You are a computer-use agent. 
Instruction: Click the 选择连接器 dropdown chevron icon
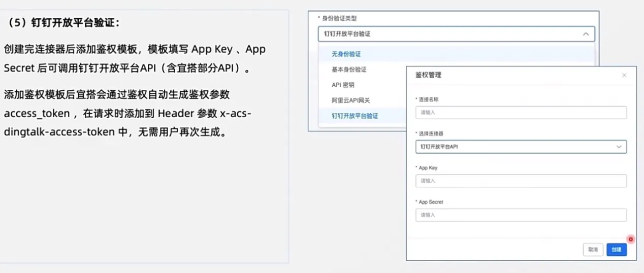[x=619, y=147]
